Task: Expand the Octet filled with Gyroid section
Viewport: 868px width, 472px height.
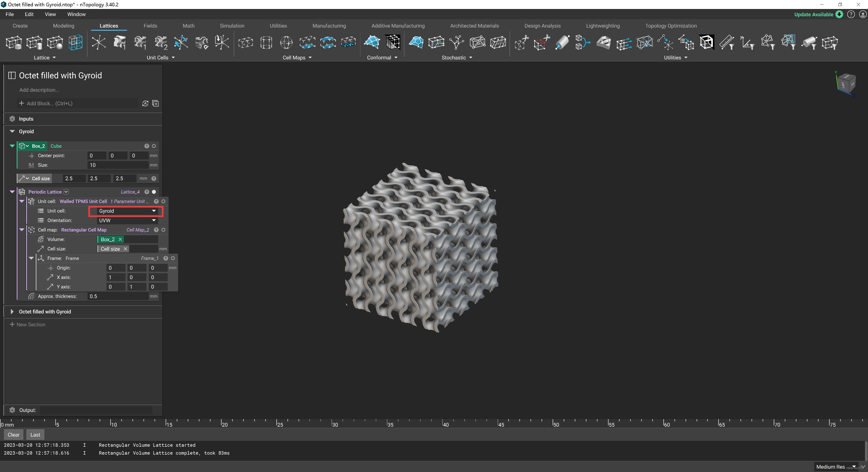Action: (12, 312)
